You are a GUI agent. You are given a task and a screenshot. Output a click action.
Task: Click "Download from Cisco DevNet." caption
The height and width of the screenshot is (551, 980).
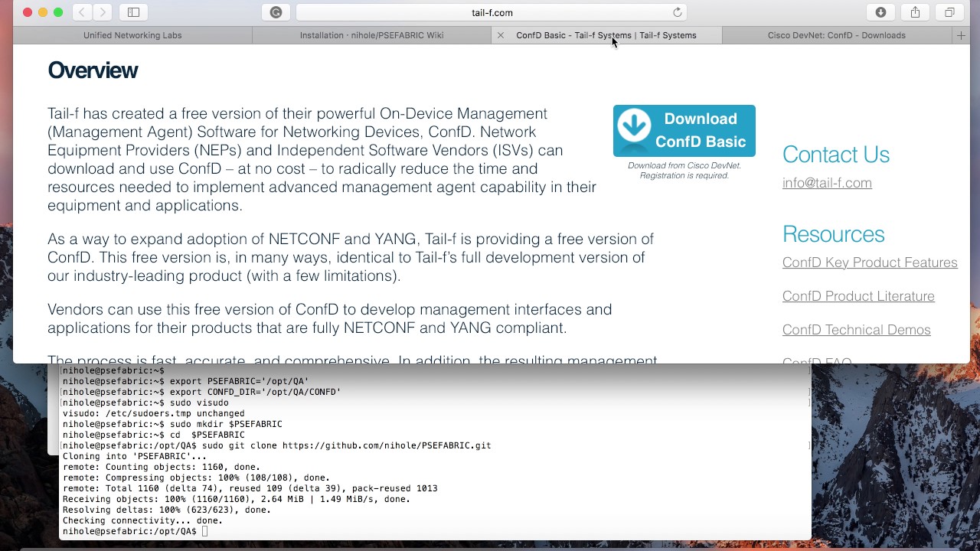pyautogui.click(x=684, y=165)
